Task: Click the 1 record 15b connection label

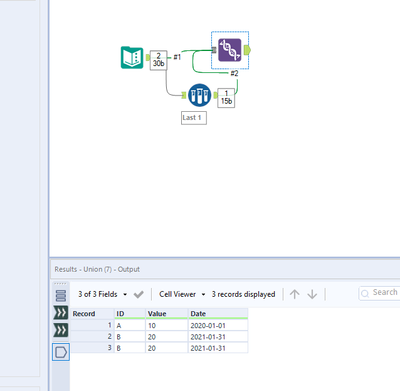Action: (226, 98)
